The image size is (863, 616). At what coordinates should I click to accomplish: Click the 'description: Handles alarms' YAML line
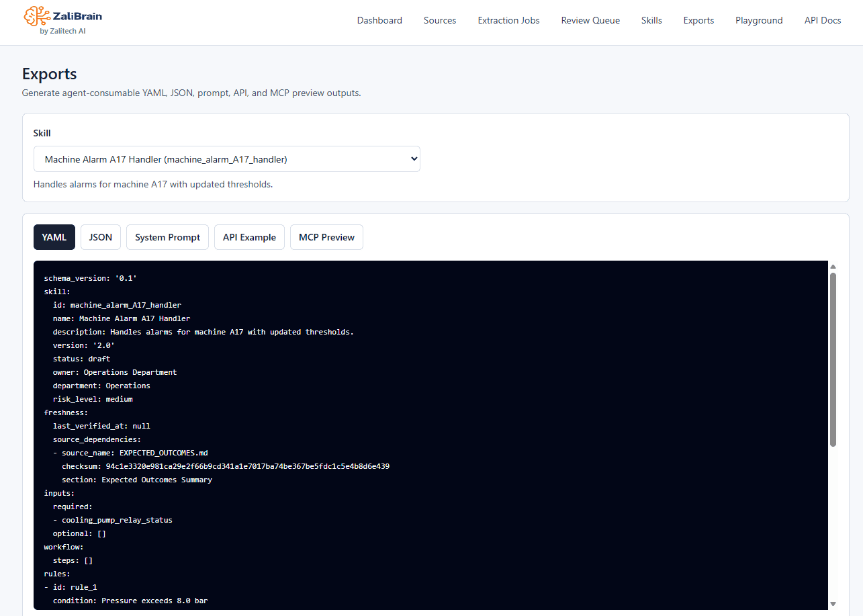coord(203,332)
